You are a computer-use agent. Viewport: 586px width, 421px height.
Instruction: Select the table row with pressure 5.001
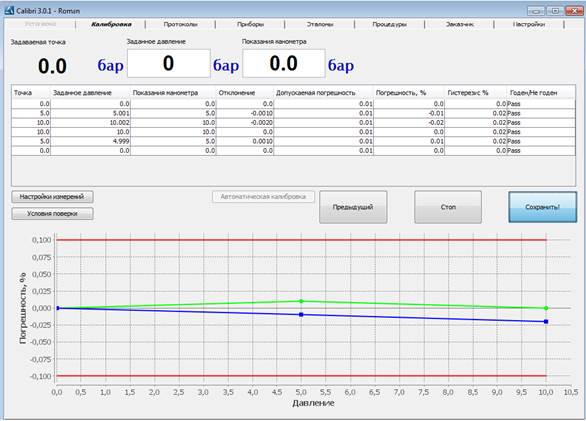click(x=293, y=113)
